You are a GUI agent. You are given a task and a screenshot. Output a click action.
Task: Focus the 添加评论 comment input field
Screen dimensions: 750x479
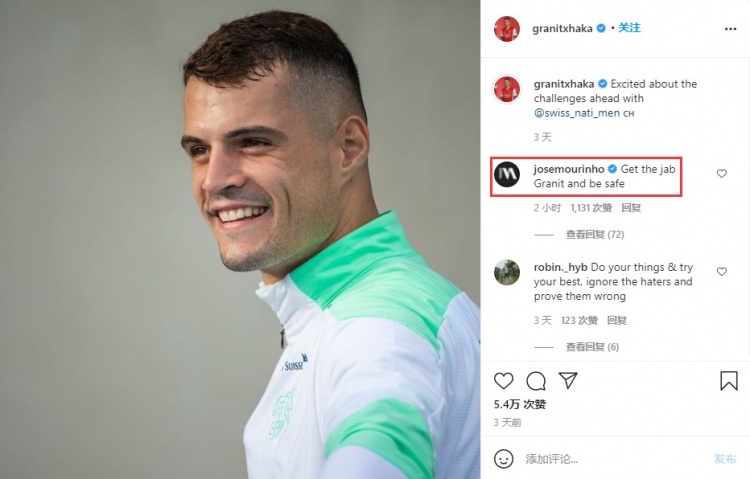(612, 459)
